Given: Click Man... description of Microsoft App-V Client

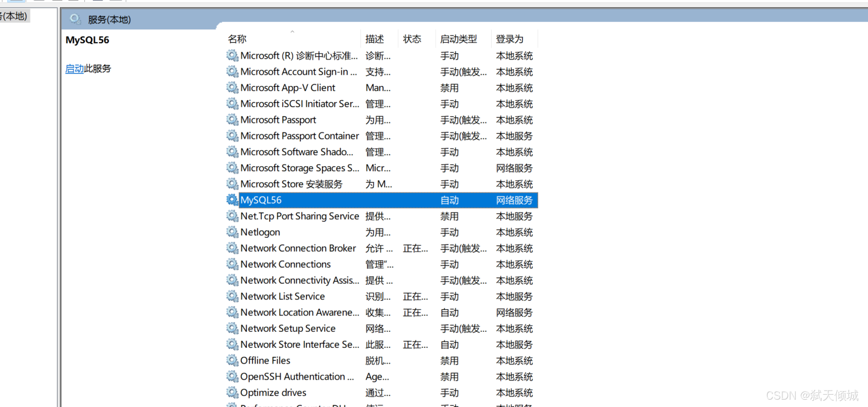Looking at the screenshot, I should coord(378,87).
